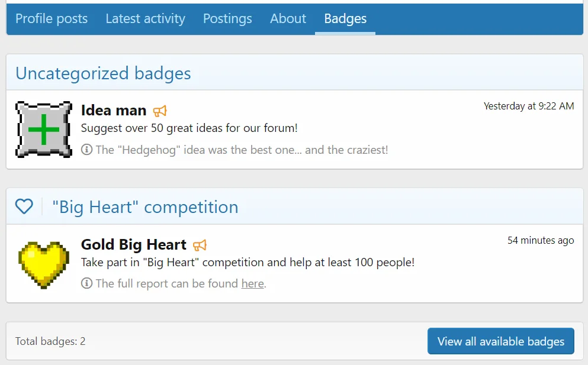The width and height of the screenshot is (588, 365).
Task: Select the Badges tab
Action: pyautogui.click(x=345, y=19)
